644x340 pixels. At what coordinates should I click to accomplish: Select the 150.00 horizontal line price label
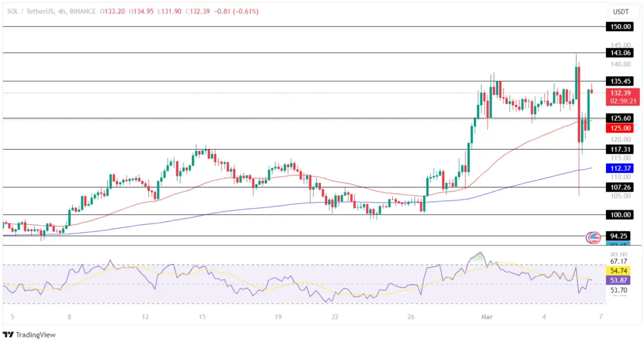(619, 26)
